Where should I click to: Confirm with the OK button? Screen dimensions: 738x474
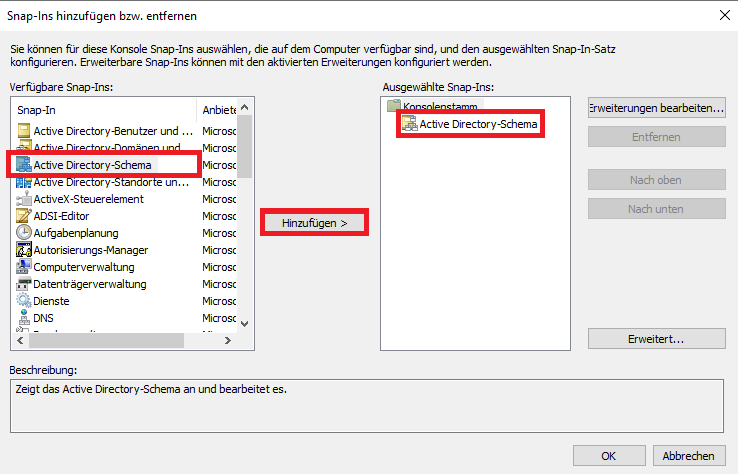(609, 455)
